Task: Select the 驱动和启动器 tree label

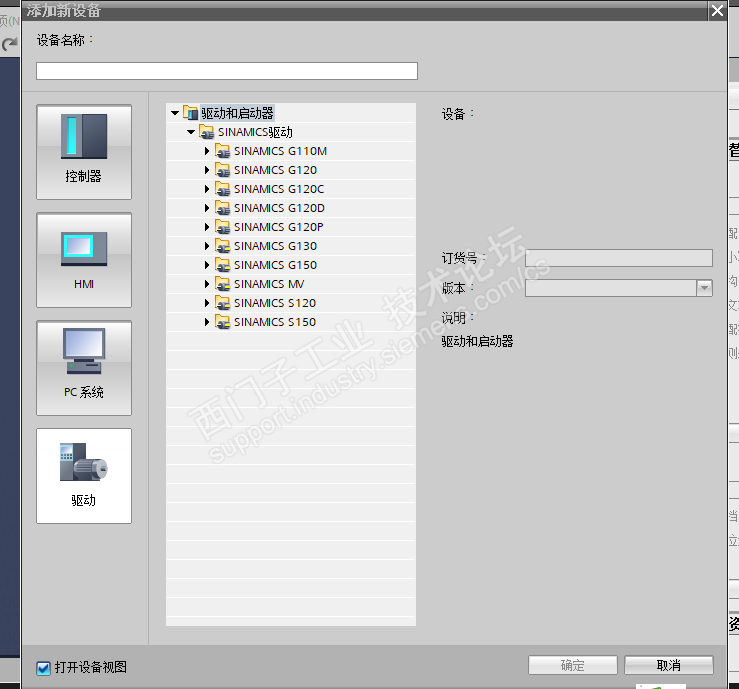Action: pos(237,113)
